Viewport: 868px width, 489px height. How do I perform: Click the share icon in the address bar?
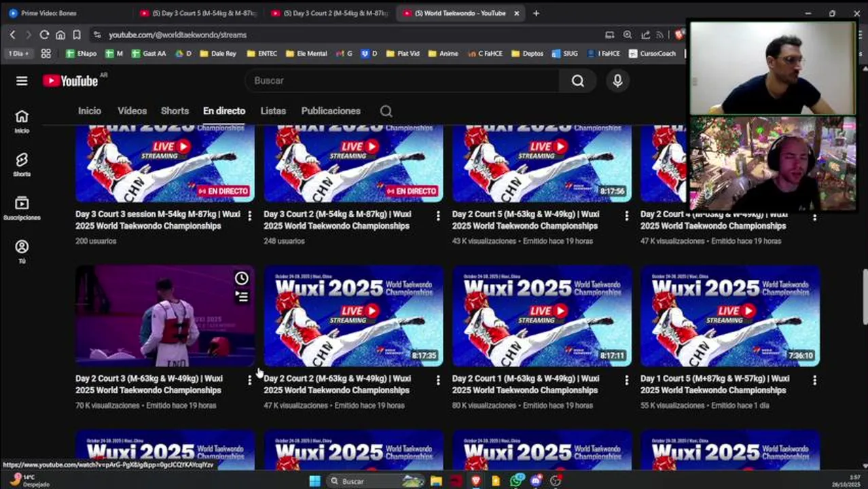pyautogui.click(x=645, y=35)
